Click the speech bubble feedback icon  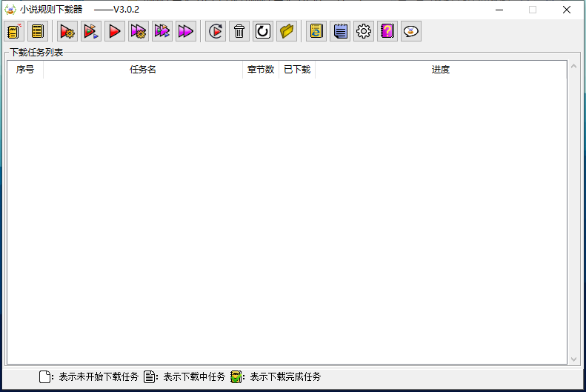tap(411, 31)
